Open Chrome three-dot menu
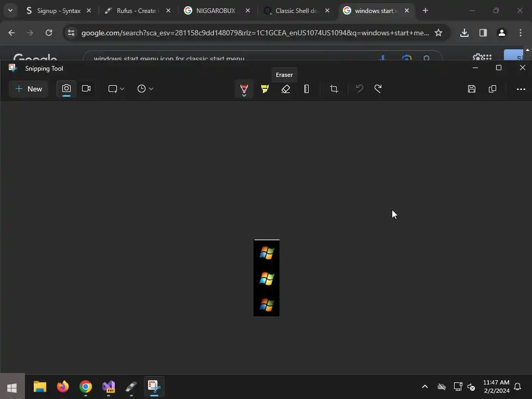 pyautogui.click(x=521, y=33)
